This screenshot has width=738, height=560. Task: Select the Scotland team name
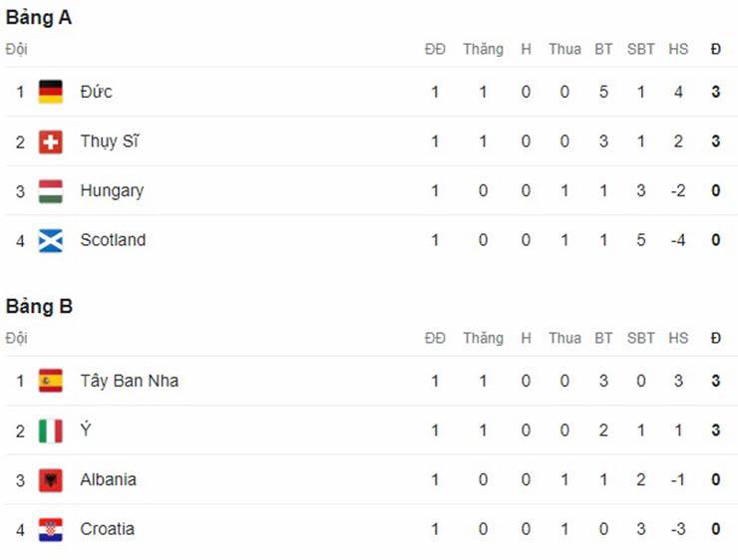[113, 240]
